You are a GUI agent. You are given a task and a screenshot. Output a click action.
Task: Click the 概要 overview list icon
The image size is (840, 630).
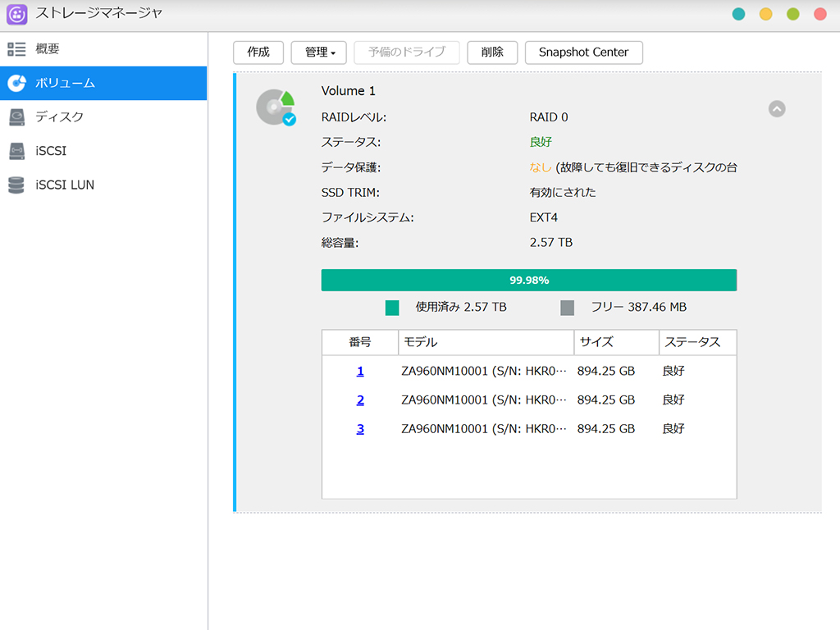click(16, 49)
